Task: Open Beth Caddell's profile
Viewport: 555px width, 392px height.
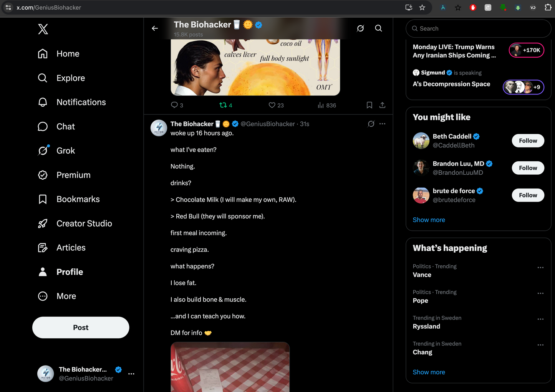Action: pos(452,136)
